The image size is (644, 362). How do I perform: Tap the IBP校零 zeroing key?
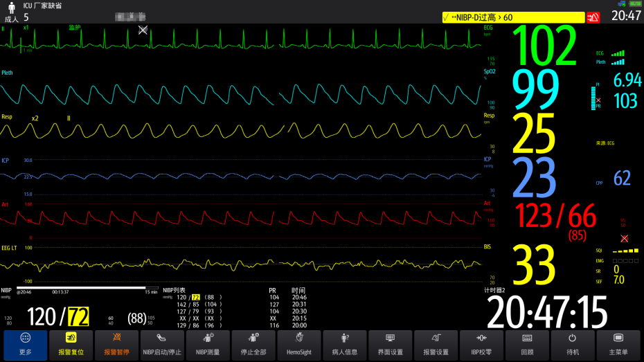(x=481, y=345)
